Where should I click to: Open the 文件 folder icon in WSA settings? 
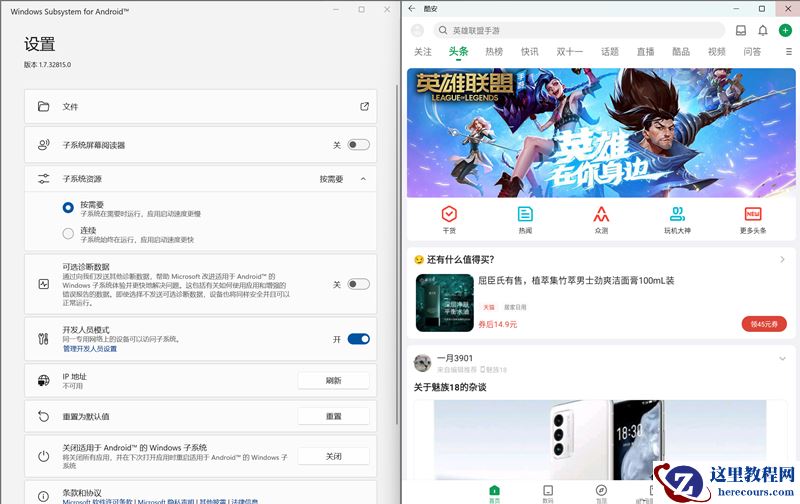(43, 106)
